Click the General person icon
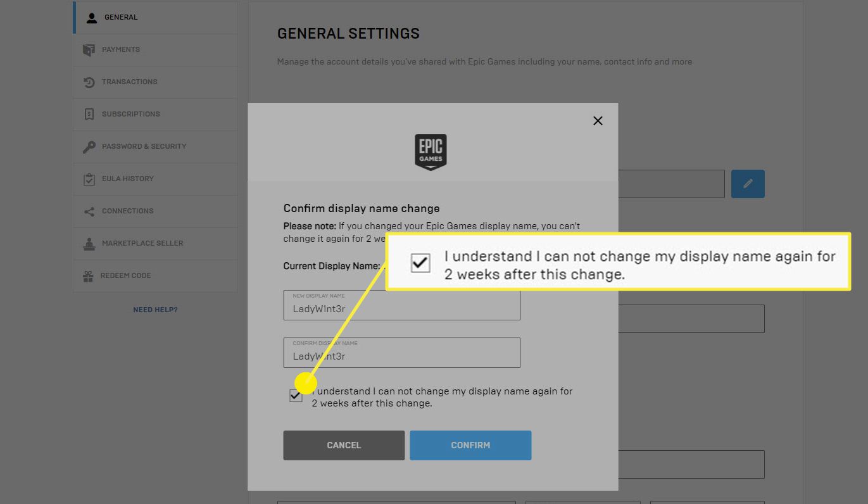The image size is (868, 504). (x=92, y=18)
